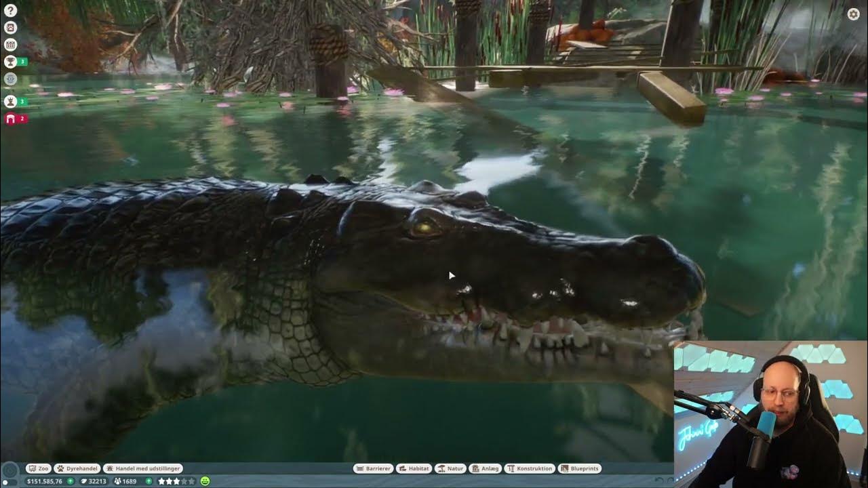Open the Habitat menu
868x488 pixels.
pyautogui.click(x=415, y=468)
